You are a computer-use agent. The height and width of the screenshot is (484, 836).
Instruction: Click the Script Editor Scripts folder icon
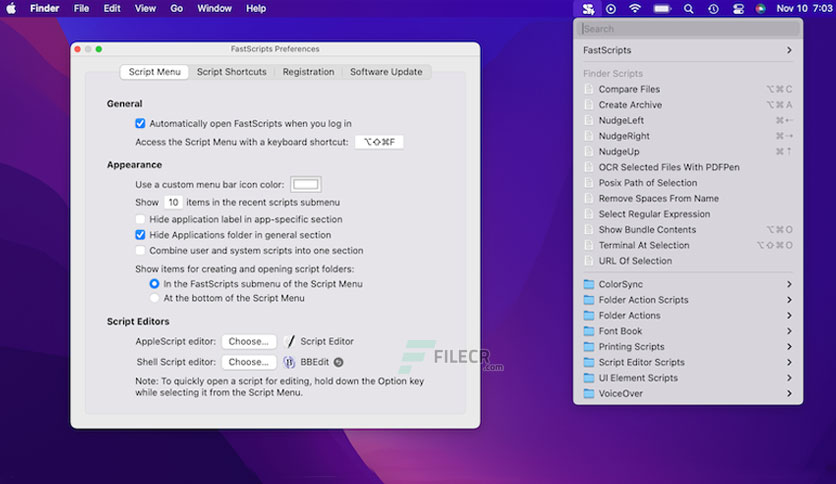point(589,362)
